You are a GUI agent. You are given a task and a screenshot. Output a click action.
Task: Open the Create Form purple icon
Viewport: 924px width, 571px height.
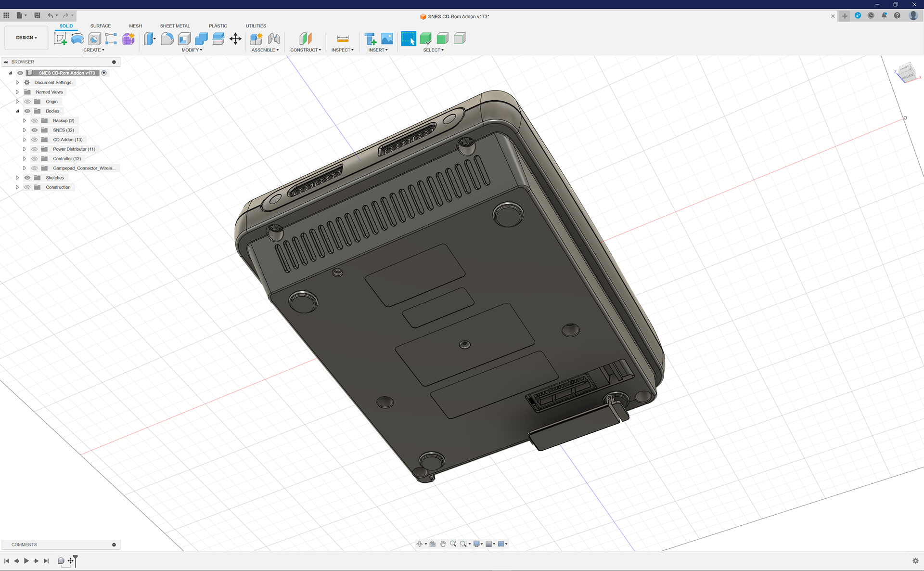coord(128,39)
